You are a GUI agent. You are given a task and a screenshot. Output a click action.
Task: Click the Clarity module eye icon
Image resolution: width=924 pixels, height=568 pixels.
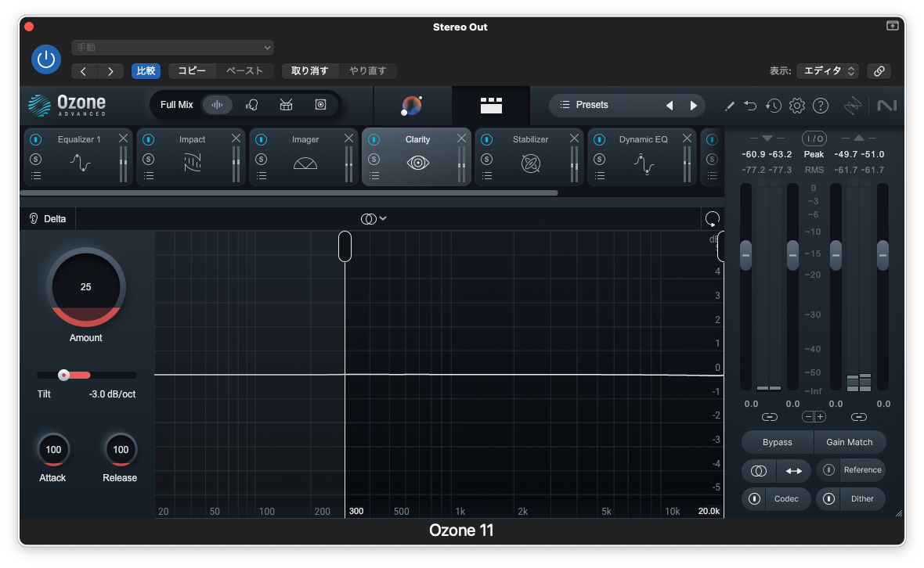click(417, 162)
